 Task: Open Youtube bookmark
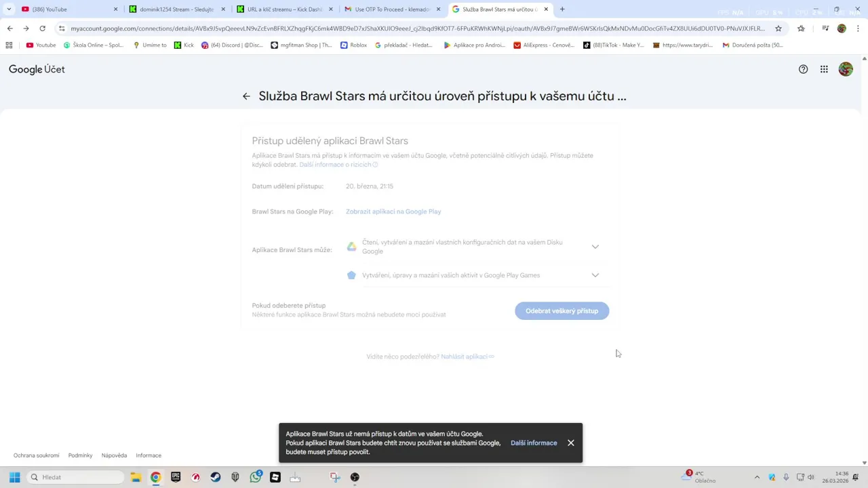click(x=41, y=45)
